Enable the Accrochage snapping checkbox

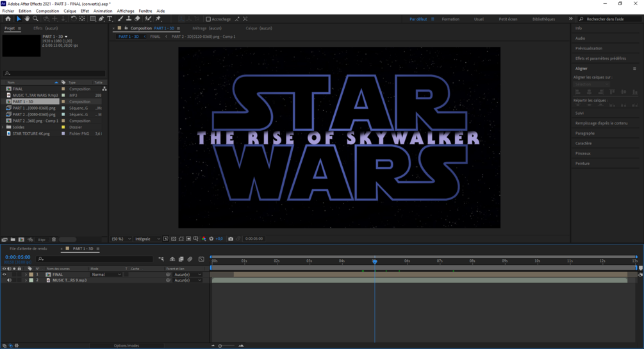[x=208, y=19]
